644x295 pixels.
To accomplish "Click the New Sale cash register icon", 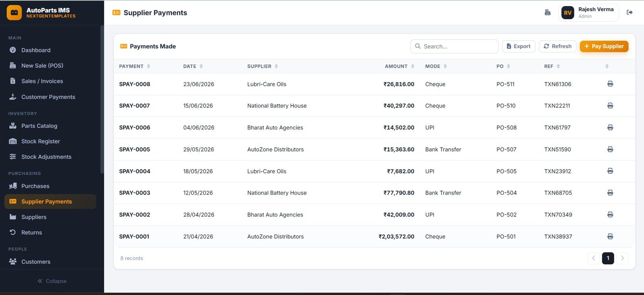I will (13, 65).
